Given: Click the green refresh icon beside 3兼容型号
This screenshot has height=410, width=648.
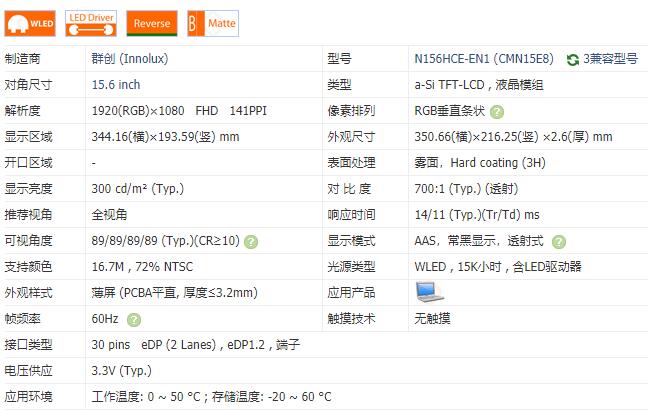Looking at the screenshot, I should 572,60.
